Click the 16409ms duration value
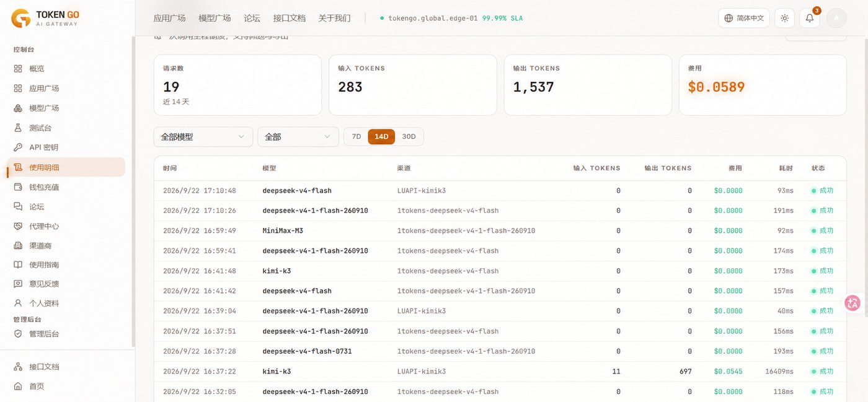This screenshot has height=402, width=868. point(779,372)
